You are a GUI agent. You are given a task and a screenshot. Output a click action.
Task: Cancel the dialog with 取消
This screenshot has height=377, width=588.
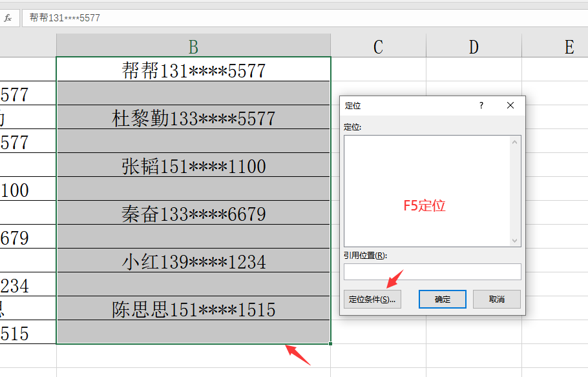497,299
